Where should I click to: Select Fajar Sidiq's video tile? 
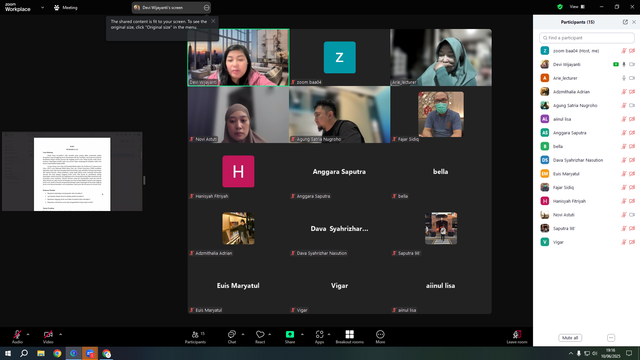[x=441, y=114]
